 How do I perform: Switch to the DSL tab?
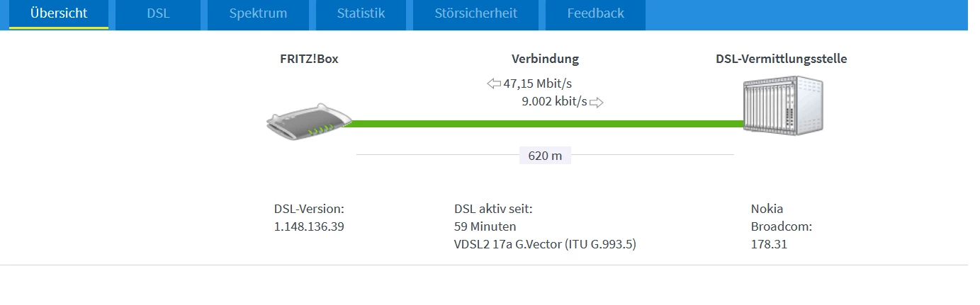pyautogui.click(x=158, y=13)
